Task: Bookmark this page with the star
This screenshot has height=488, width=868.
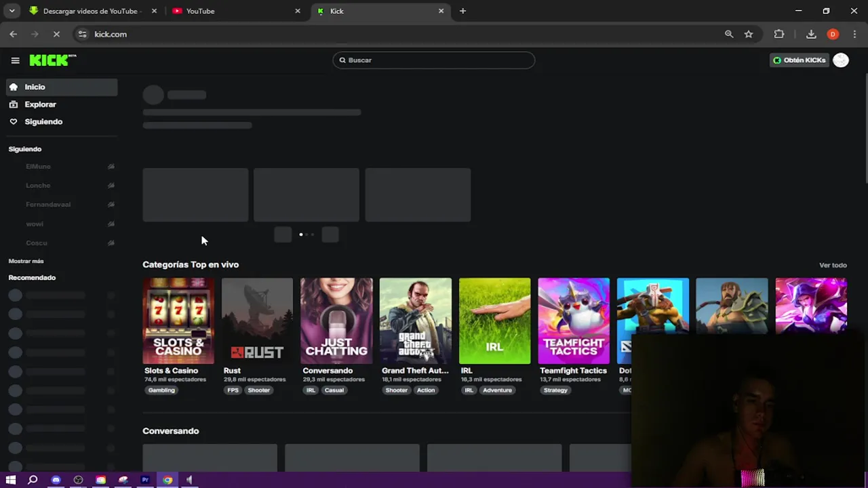Action: pos(749,34)
